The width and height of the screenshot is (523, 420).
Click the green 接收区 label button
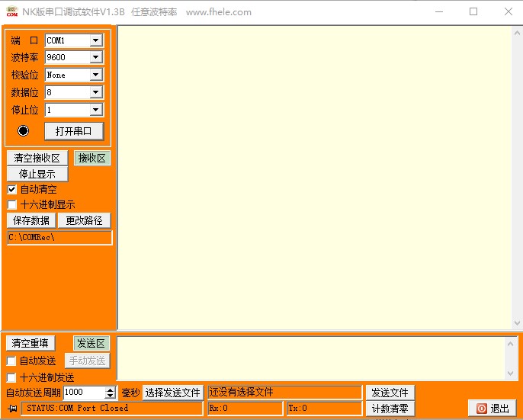coord(92,158)
